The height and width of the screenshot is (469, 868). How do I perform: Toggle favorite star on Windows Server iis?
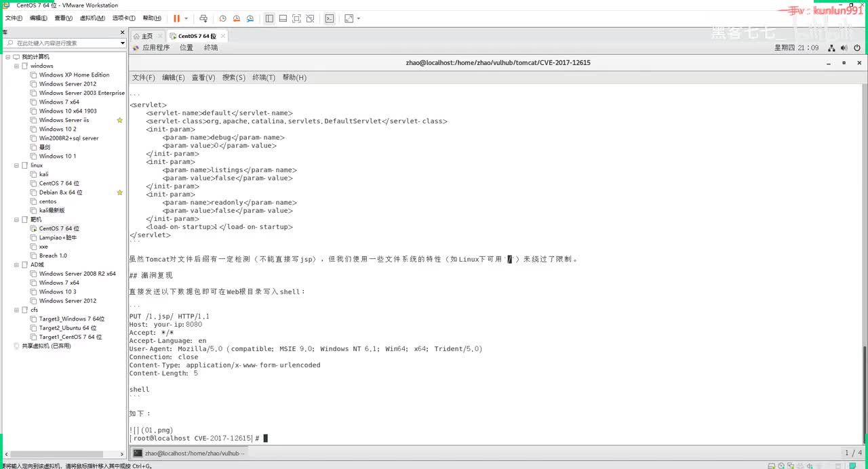(119, 120)
